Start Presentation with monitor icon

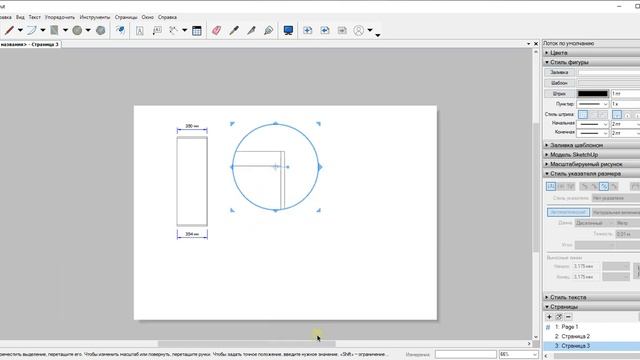288,31
